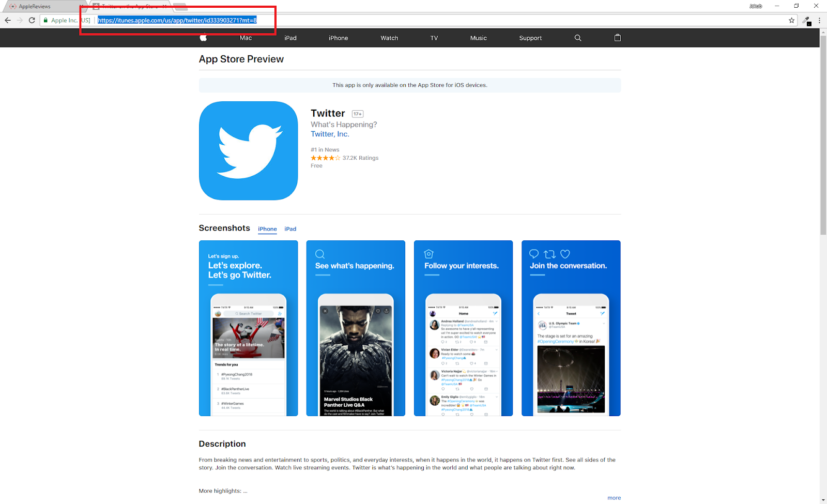Click the Apple logo in navigation
Image resolution: width=827 pixels, height=504 pixels.
[x=204, y=38]
